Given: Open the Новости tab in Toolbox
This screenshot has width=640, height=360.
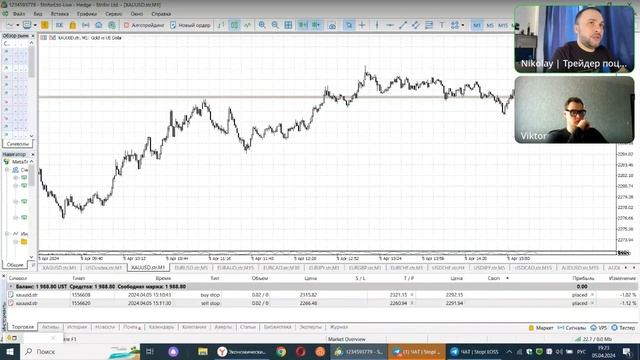Looking at the screenshot, I should tap(105, 327).
